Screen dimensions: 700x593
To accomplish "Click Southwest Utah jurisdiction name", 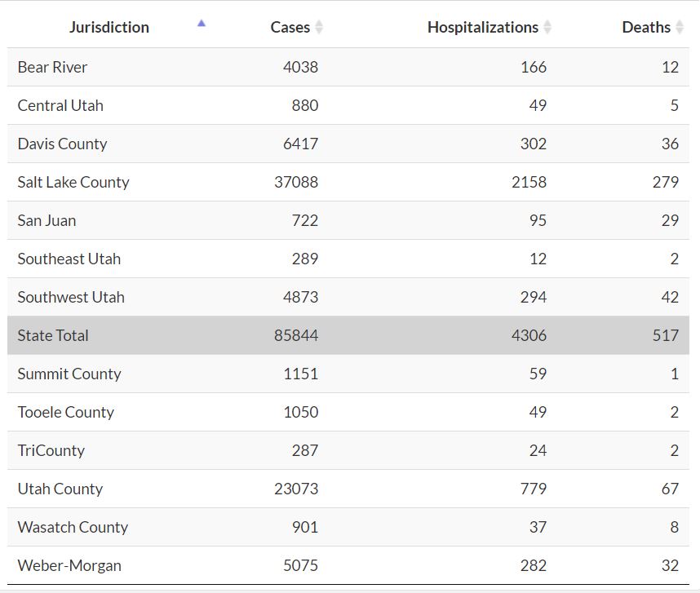I will click(x=71, y=297).
